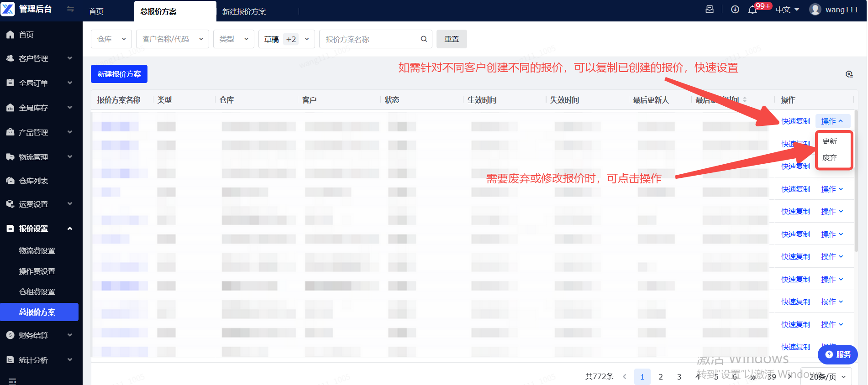Open the status dropdown showing 草稿 +2
868x385 pixels.
point(287,39)
